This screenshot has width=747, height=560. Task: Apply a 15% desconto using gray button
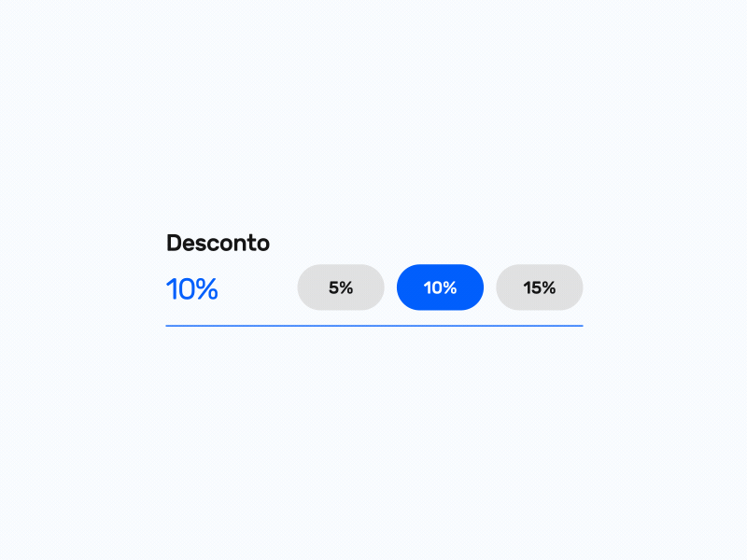point(540,287)
